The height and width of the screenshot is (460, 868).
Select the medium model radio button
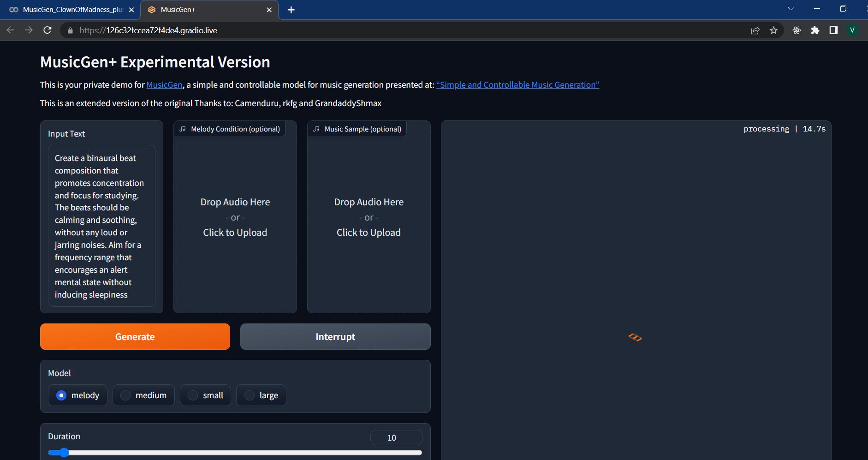pyautogui.click(x=125, y=395)
